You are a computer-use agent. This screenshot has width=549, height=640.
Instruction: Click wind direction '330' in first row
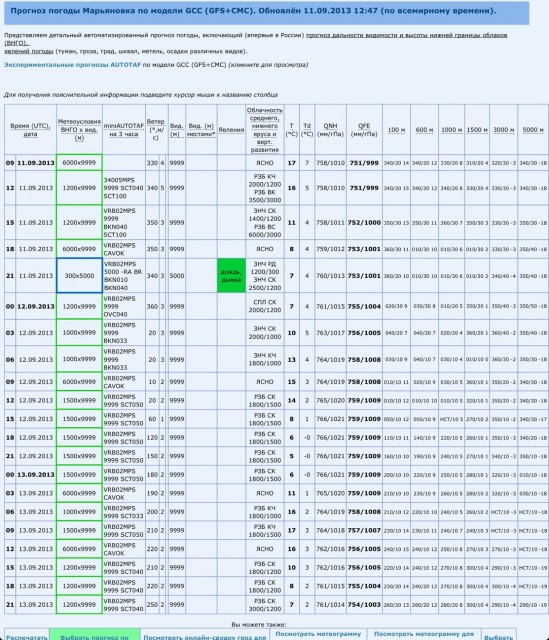pos(152,162)
